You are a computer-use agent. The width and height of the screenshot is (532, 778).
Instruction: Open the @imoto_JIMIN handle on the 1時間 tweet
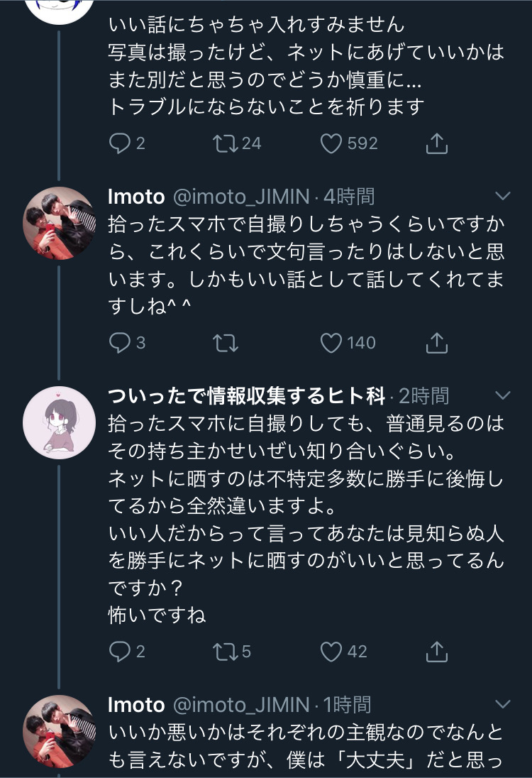(x=241, y=705)
